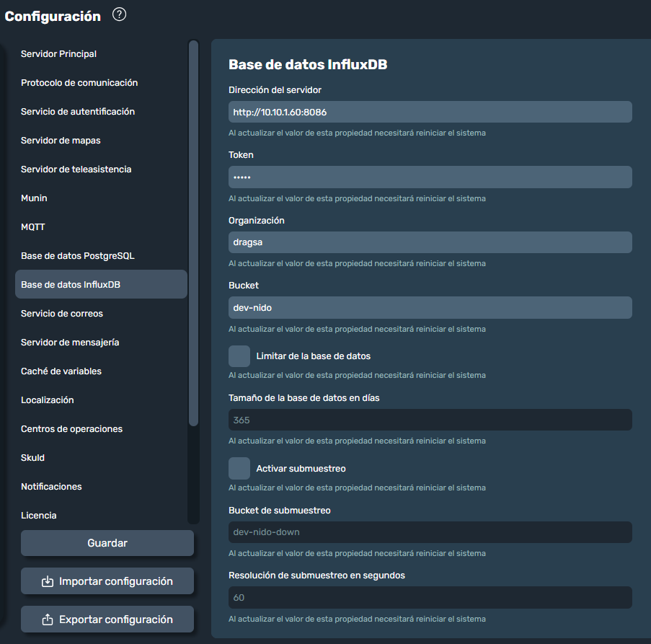Enable Limitar de la base de datos checkbox
Image resolution: width=651 pixels, height=644 pixels.
coord(239,356)
